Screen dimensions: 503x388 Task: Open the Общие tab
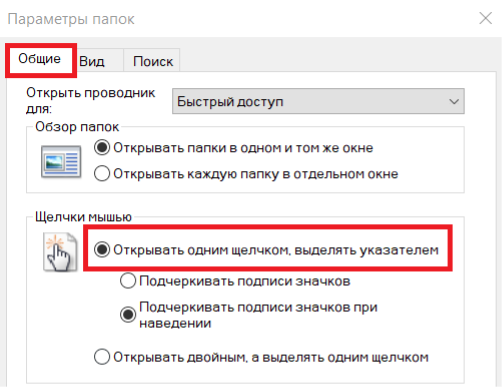[x=39, y=59]
